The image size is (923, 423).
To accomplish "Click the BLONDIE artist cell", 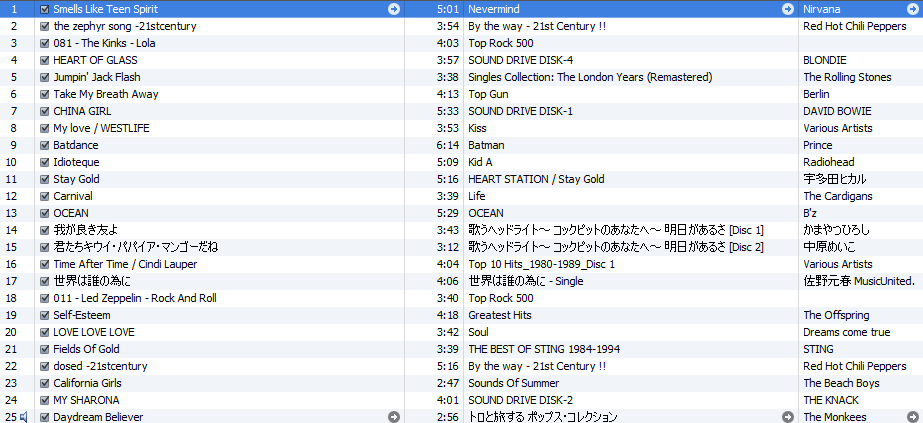I will pos(825,60).
